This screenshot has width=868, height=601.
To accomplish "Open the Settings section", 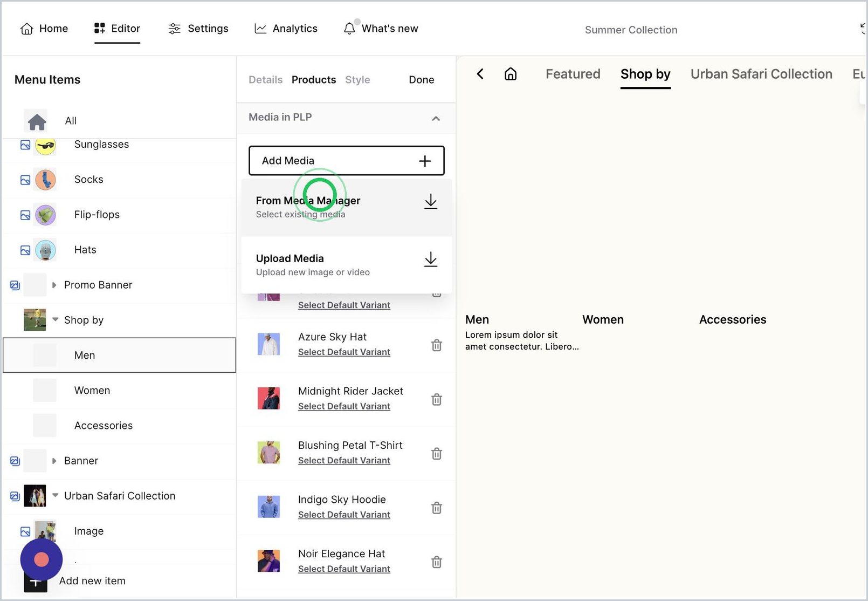I will 198,29.
